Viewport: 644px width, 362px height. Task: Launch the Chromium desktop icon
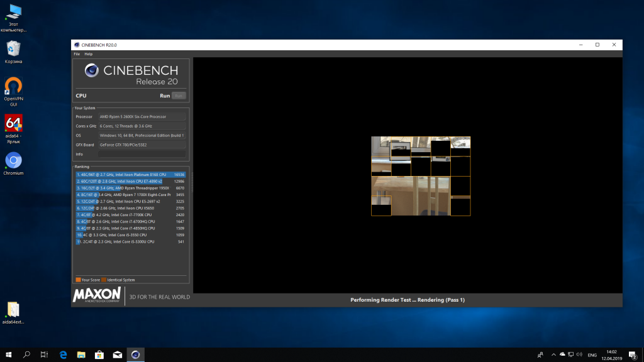tap(14, 161)
